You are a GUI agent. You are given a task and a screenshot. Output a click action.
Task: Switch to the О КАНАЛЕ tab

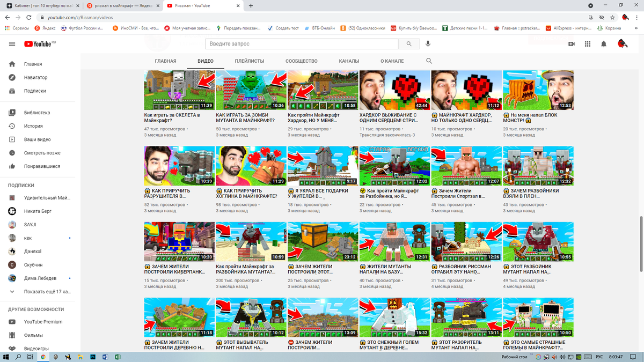[x=392, y=61]
